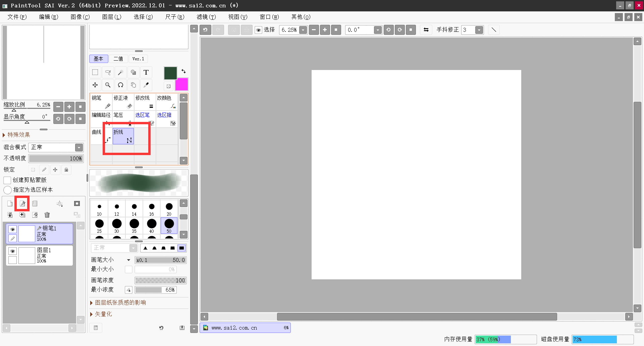Image resolution: width=644 pixels, height=346 pixels.
Task: Hide the 钢笔1 layer with eye icon
Action: point(12,229)
